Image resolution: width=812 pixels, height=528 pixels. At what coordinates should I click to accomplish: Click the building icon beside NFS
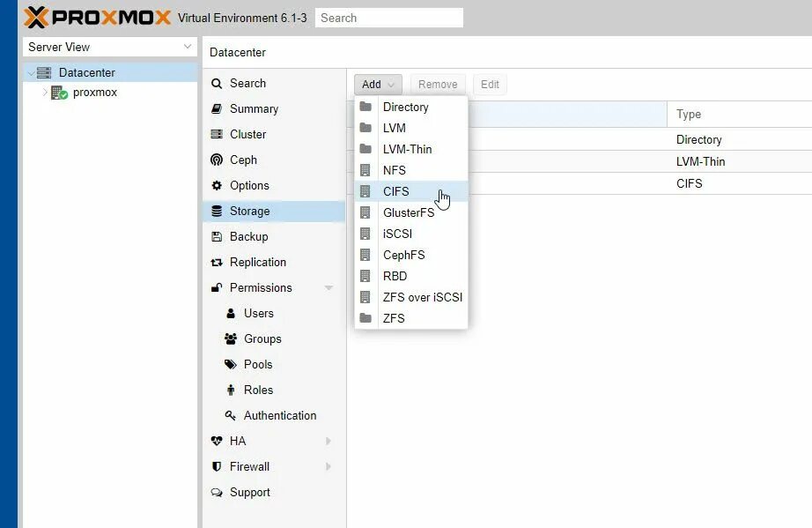tap(365, 170)
